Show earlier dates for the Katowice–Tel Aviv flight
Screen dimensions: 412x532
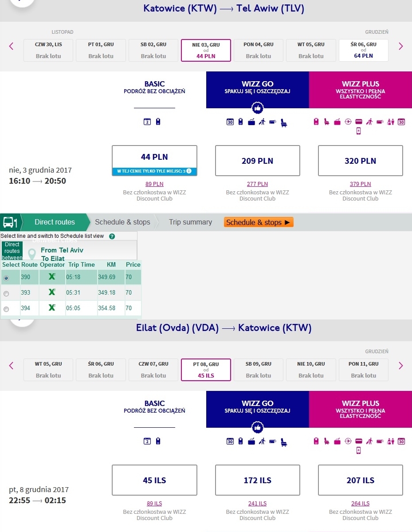click(x=11, y=46)
